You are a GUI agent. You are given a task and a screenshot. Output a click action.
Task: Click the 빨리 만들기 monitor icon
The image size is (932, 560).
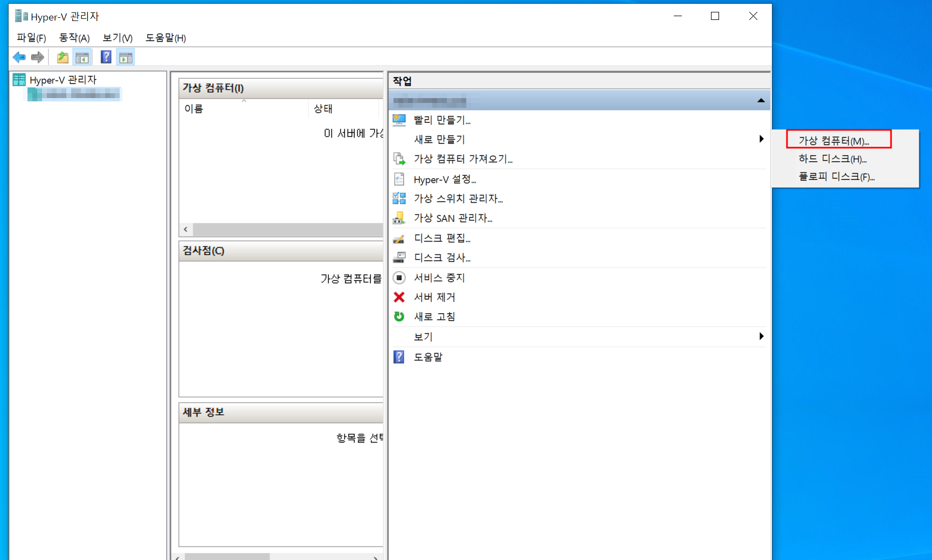point(399,120)
